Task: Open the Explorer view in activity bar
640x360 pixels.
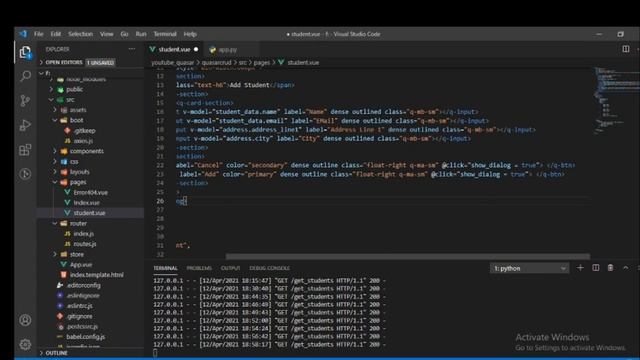Action: pos(25,52)
